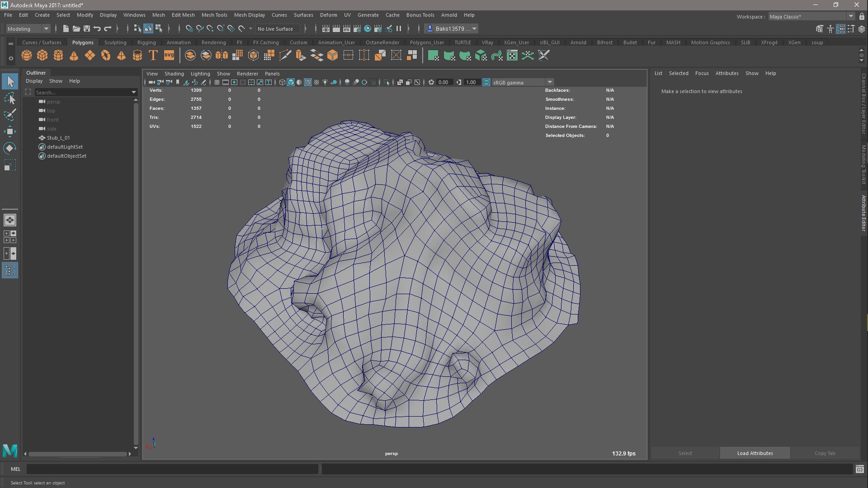Open the Render View clapperboard icon
Viewport: 868px width, 488px height.
325,28
